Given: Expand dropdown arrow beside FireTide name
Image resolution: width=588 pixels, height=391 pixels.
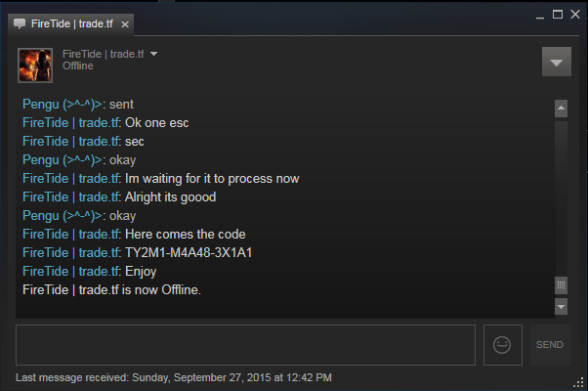Looking at the screenshot, I should click(x=153, y=54).
